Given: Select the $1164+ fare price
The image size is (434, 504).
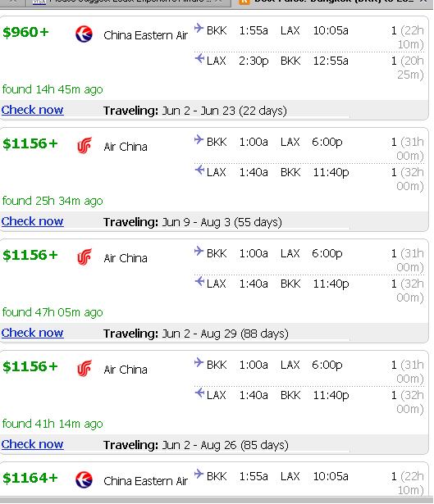Looking at the screenshot, I should (30, 478).
